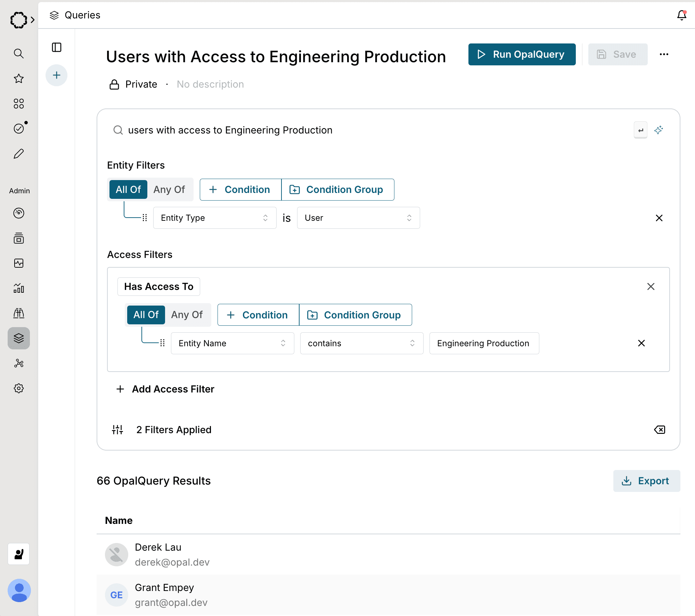Open the three-dots more options menu
Image resolution: width=695 pixels, height=616 pixels.
(664, 54)
